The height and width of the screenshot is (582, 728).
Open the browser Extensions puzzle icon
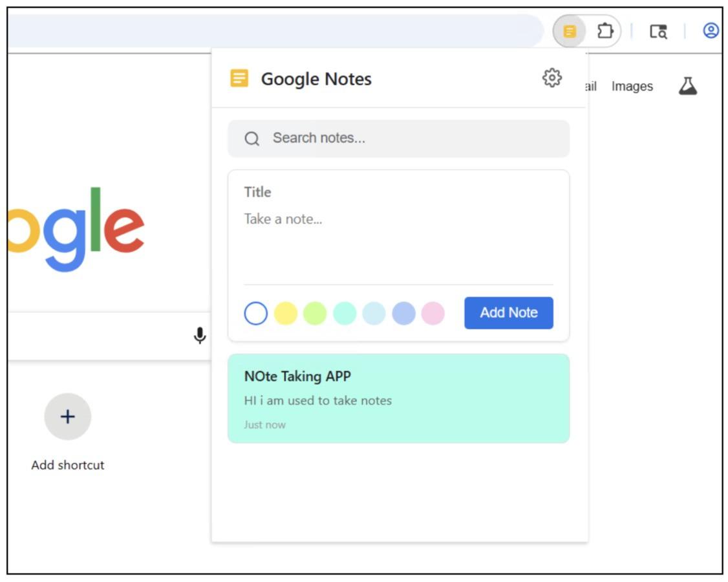click(x=605, y=31)
